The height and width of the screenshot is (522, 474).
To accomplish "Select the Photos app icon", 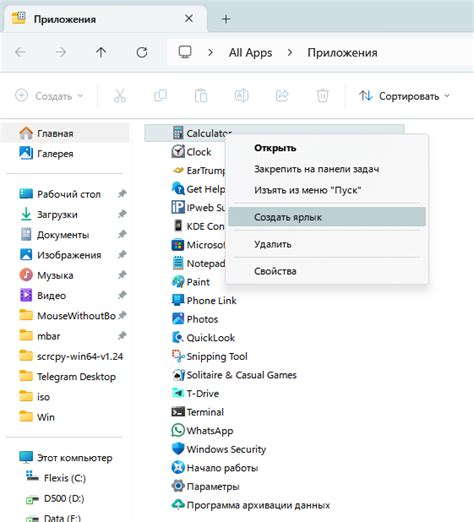I will (178, 319).
